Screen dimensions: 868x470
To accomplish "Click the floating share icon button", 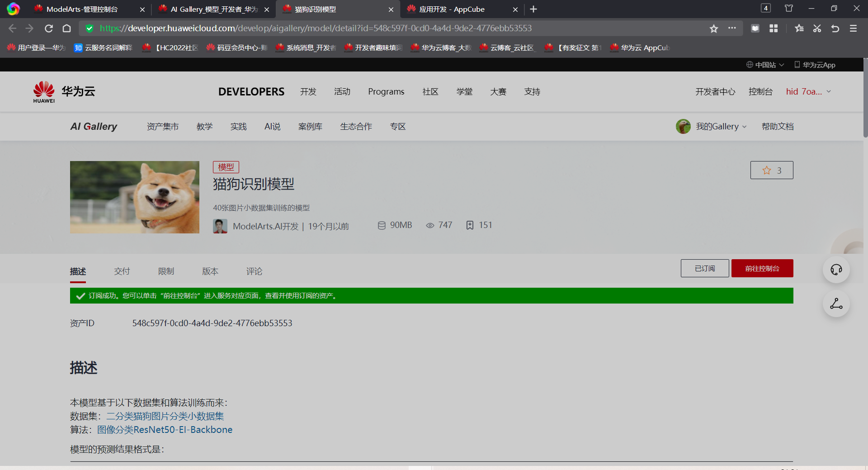I will 836,304.
